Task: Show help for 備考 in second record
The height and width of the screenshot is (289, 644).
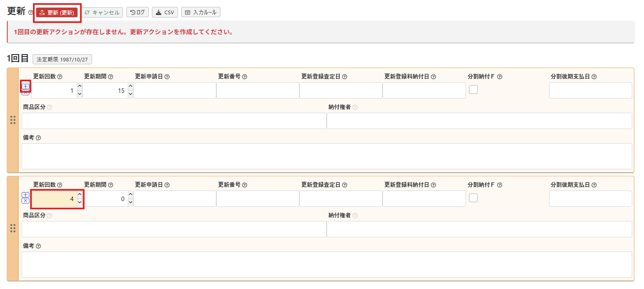Action: pyautogui.click(x=38, y=246)
